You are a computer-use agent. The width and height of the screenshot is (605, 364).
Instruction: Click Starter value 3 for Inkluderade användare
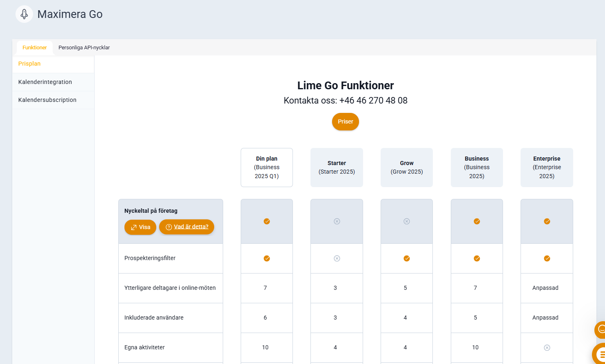tap(335, 318)
